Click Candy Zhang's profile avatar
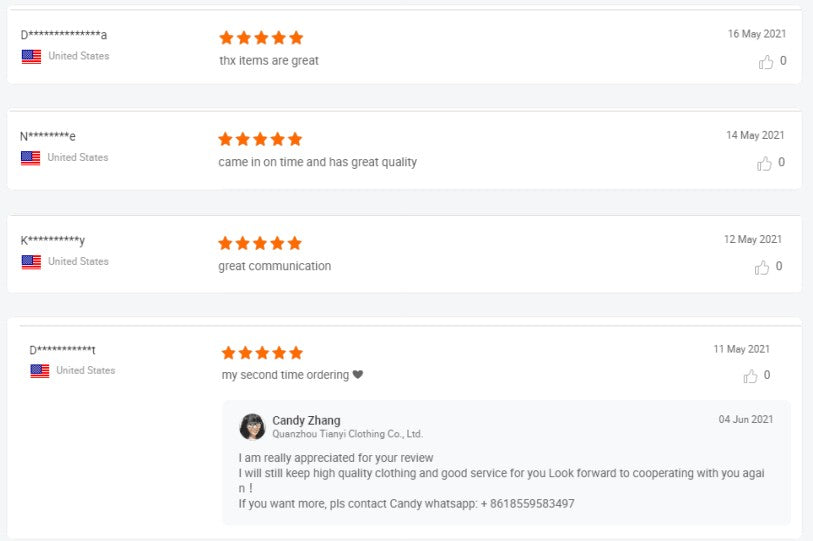 (252, 427)
